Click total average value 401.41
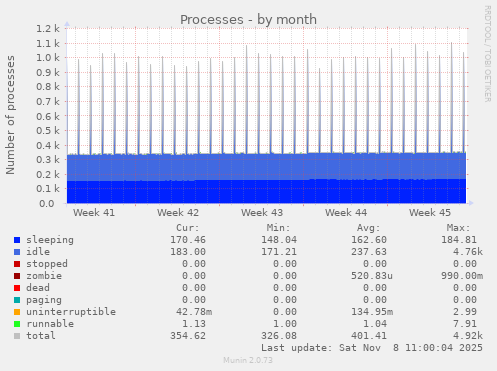Image resolution: width=497 pixels, height=371 pixels. coord(369,336)
